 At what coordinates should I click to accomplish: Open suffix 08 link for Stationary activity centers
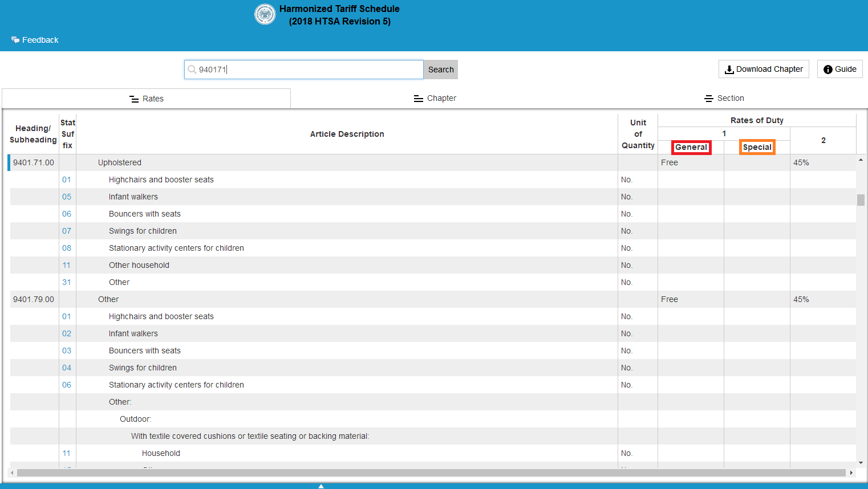(x=67, y=248)
